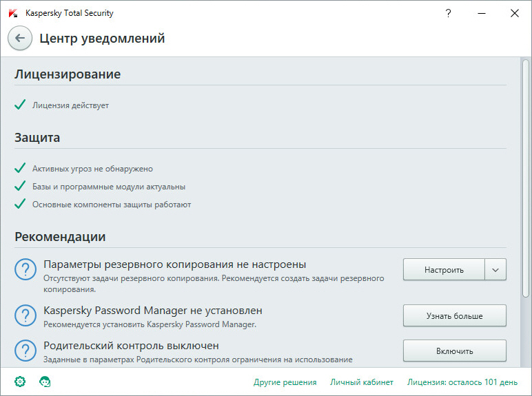Click the Kaspersky logo in the title bar
532x396 pixels.
13,13
